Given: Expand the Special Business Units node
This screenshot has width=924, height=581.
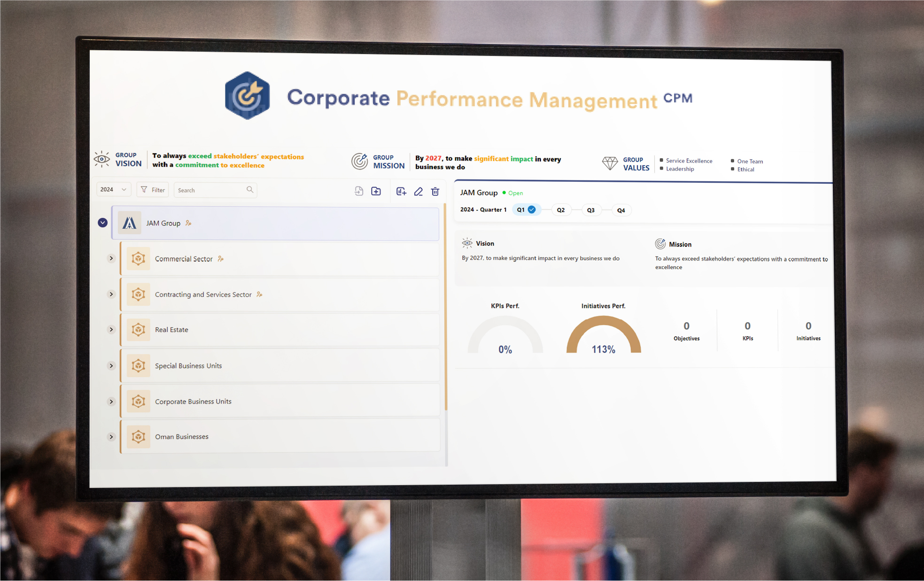Looking at the screenshot, I should (111, 365).
